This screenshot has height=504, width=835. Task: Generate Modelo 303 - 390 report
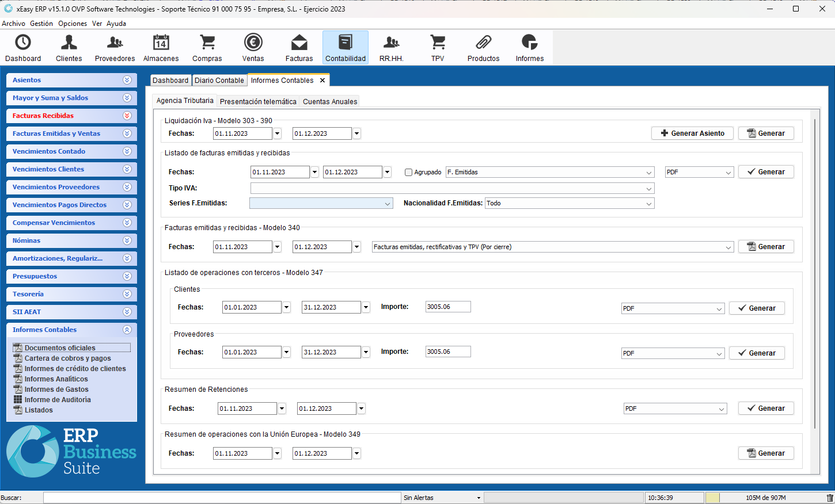[766, 133]
